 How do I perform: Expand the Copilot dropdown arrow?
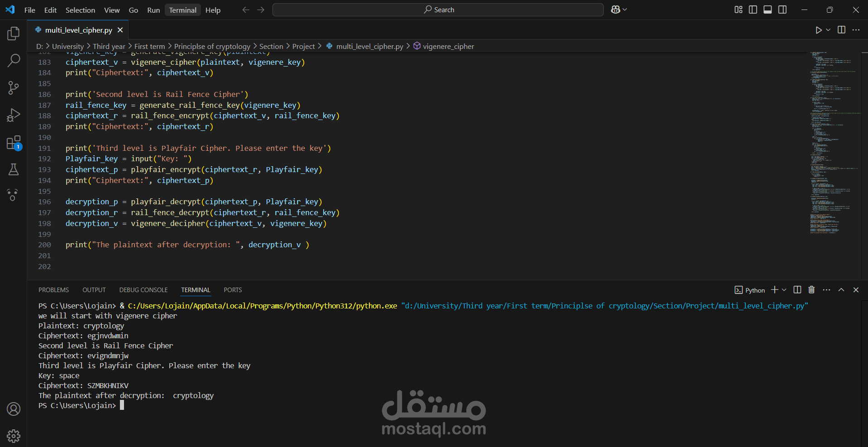tap(625, 10)
